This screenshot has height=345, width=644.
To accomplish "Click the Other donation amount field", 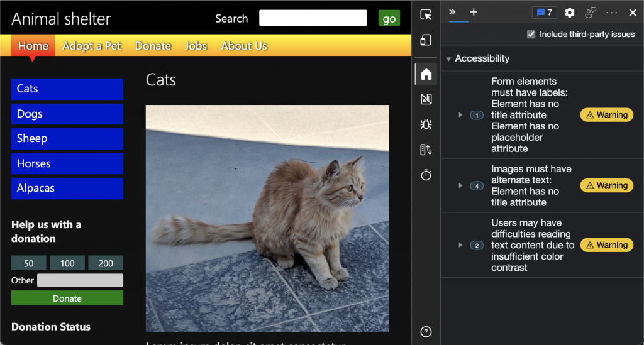I will coord(80,280).
